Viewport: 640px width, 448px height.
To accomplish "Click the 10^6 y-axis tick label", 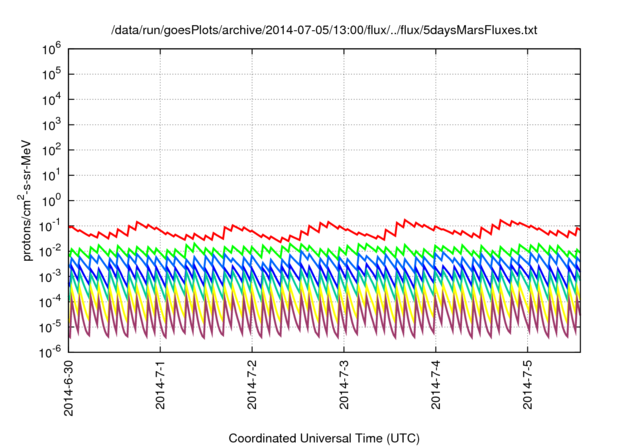I will 51,49.
